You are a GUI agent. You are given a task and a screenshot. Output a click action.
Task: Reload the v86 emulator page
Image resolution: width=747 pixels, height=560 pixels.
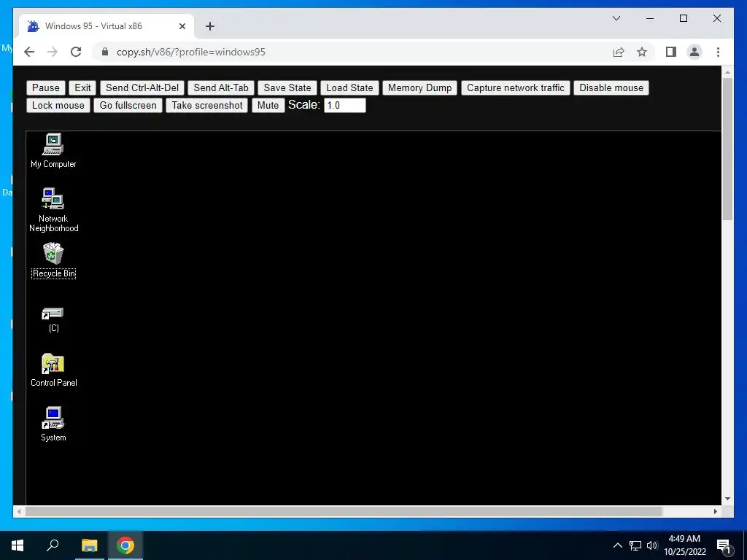pos(76,52)
